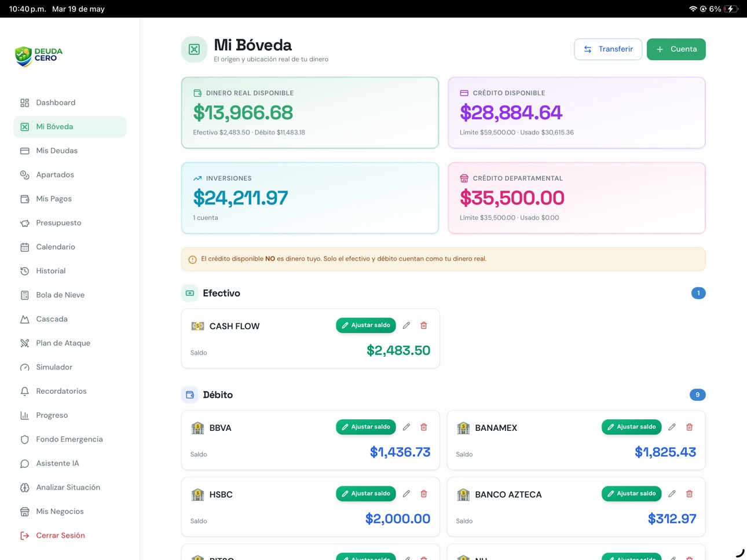This screenshot has width=747, height=560.
Task: Edit the BBVA account pencil icon
Action: (407, 427)
